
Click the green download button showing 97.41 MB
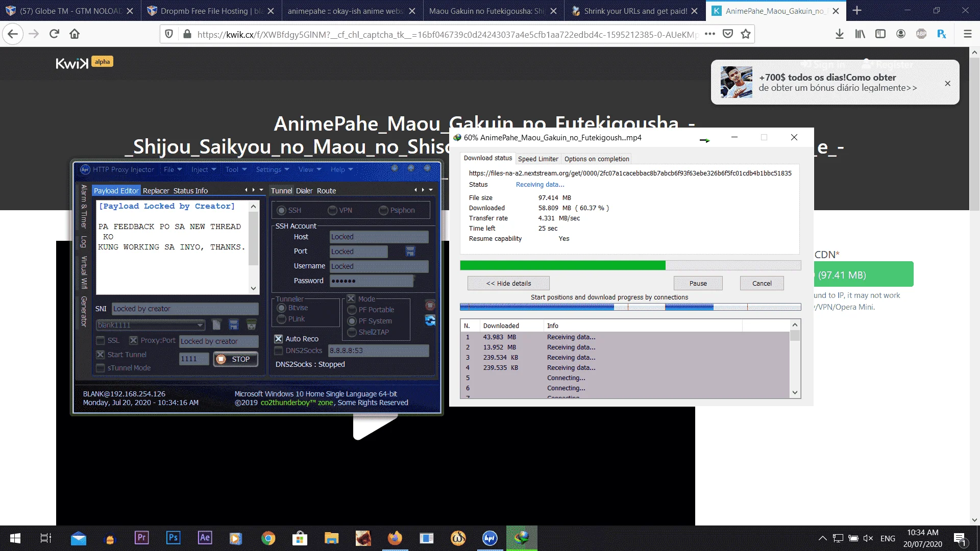[x=863, y=275]
